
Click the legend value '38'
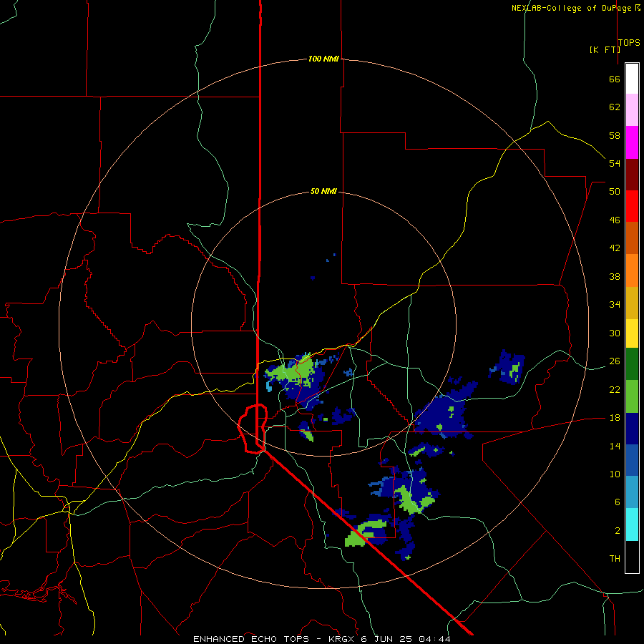tap(615, 276)
